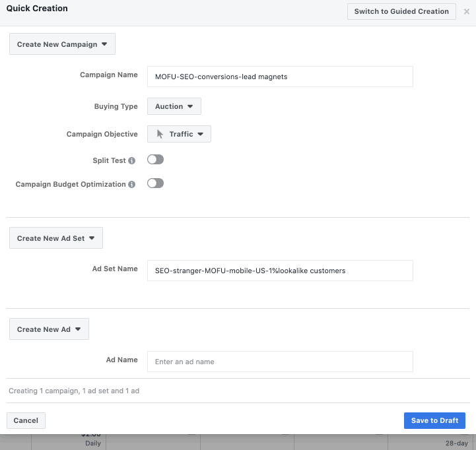Click the Quick Creation dialog title
Screen dimensions: 476x450
click(37, 9)
